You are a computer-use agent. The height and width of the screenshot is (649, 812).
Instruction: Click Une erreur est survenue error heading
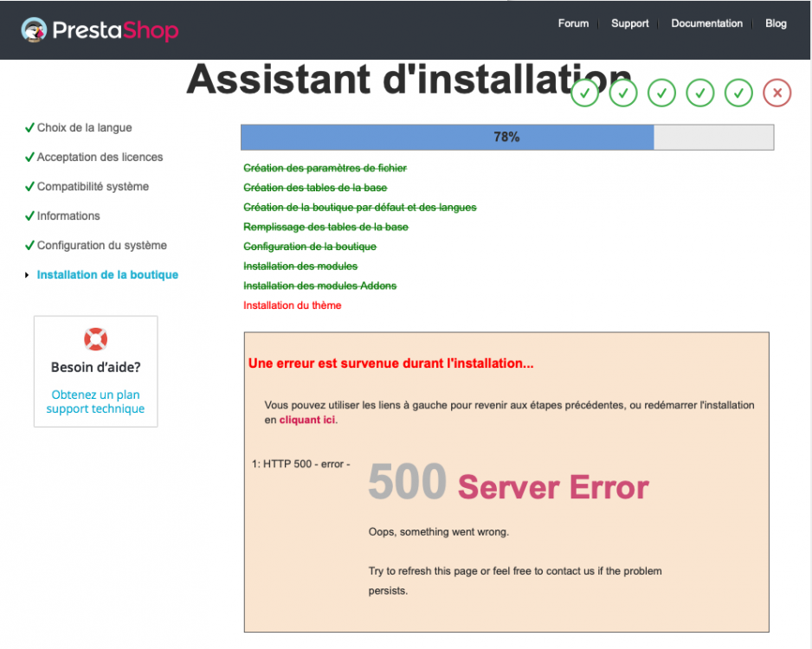tap(391, 363)
